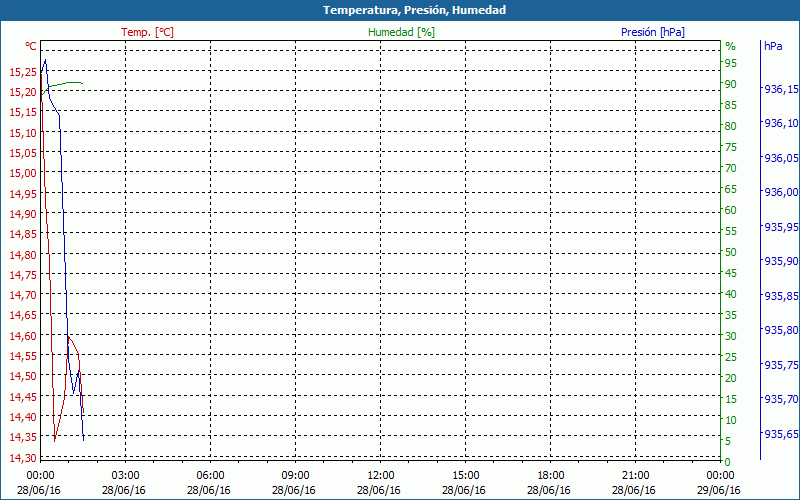This screenshot has width=800, height=500.
Task: Click the 75 humidity axis value
Action: [731, 147]
